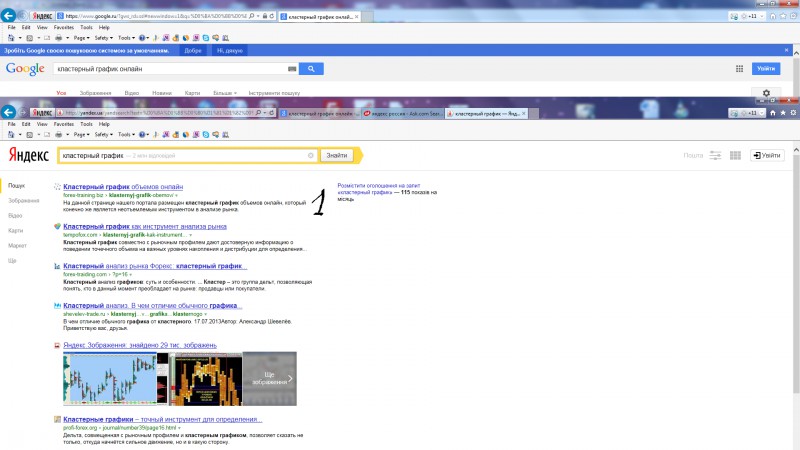Image resolution: width=800 pixels, height=450 pixels.
Task: Open 'Кластерный анализ рынка Форекс' result
Action: point(155,266)
